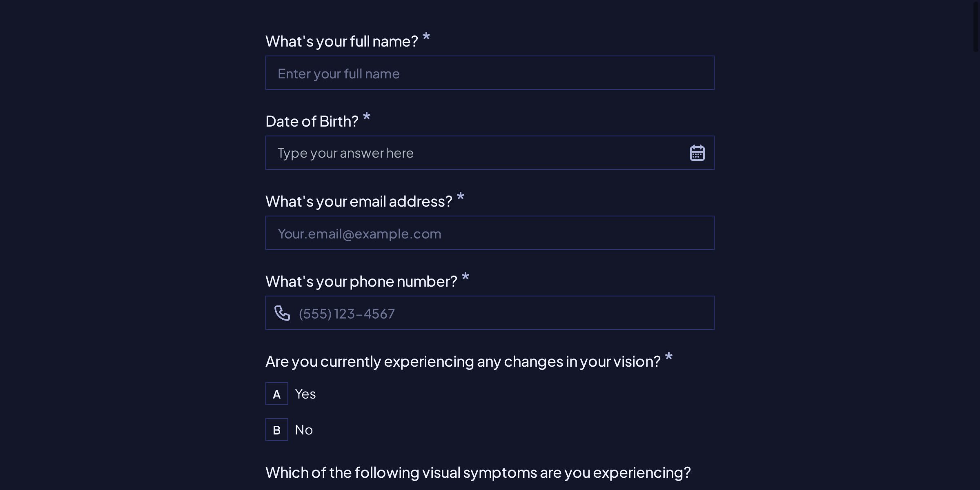980x490 pixels.
Task: Click the 'B' option key box
Action: pyautogui.click(x=277, y=430)
